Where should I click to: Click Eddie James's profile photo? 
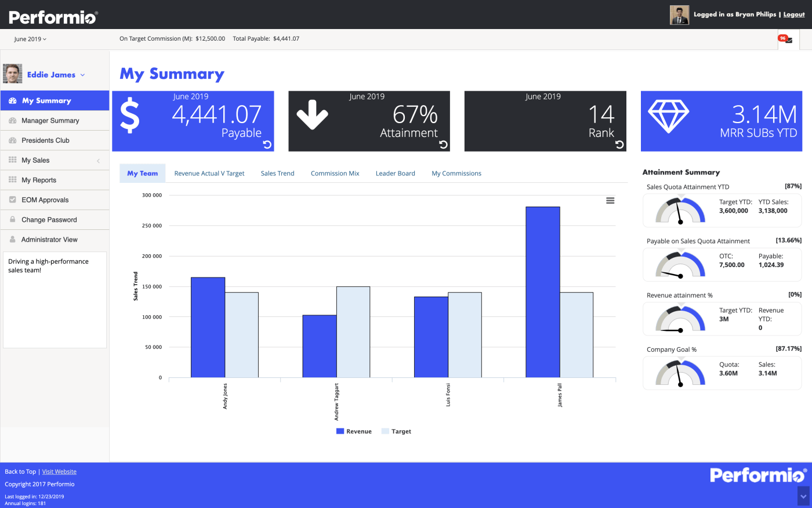[x=12, y=74]
